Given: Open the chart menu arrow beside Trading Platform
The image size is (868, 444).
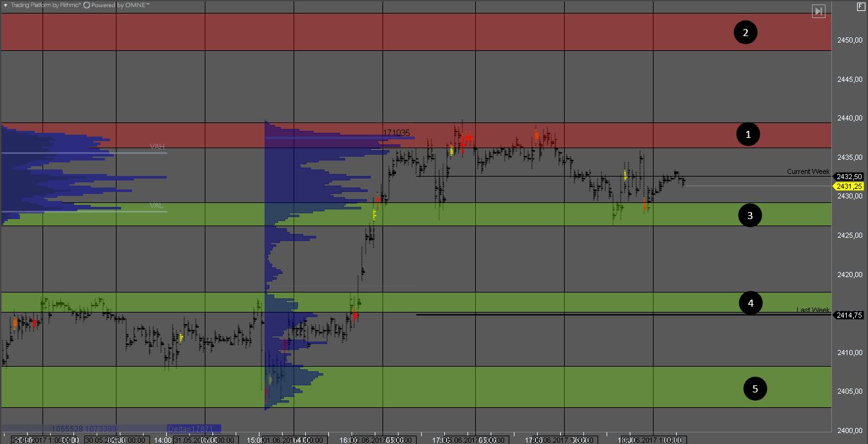Looking at the screenshot, I should 6,5.
